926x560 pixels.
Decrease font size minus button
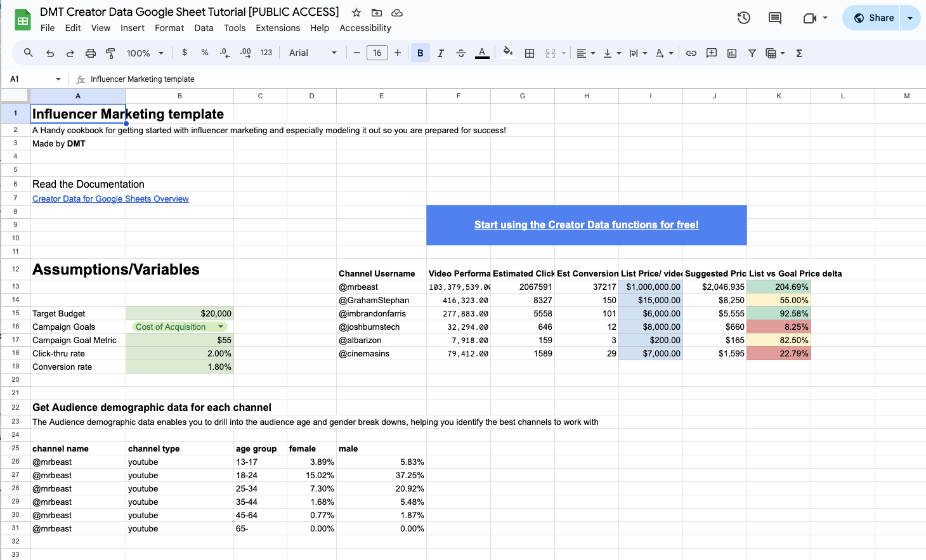click(x=357, y=53)
